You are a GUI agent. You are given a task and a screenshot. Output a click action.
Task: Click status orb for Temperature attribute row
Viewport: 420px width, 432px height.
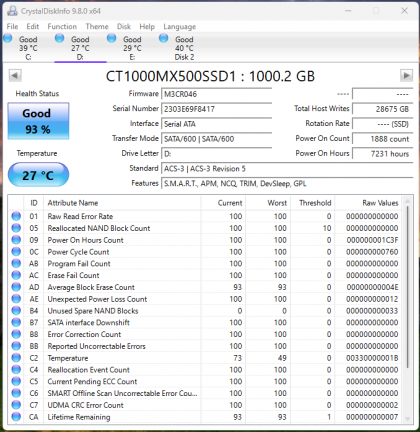coord(16,358)
